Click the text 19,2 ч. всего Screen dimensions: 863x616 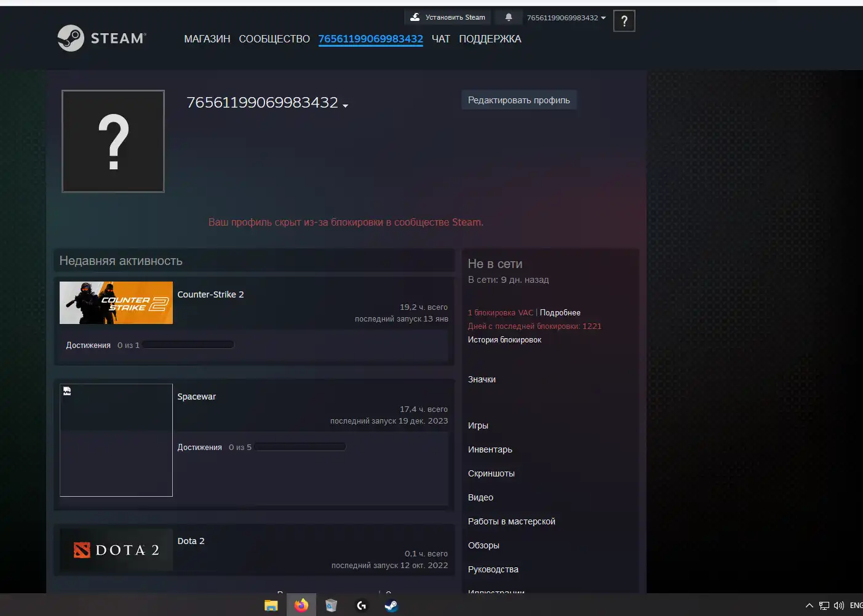click(424, 307)
